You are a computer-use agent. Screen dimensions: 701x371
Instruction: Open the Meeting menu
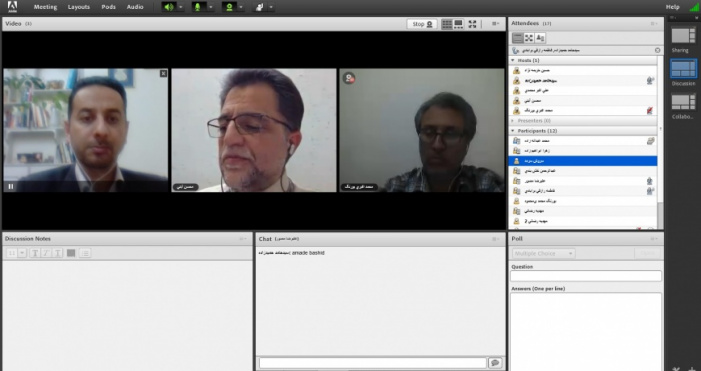pyautogui.click(x=45, y=7)
